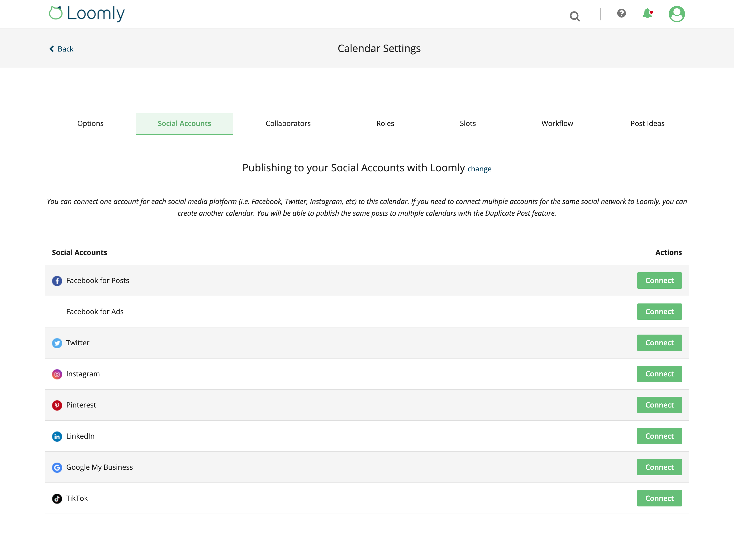The height and width of the screenshot is (560, 734).
Task: Click the change link beside heading
Action: (x=479, y=169)
